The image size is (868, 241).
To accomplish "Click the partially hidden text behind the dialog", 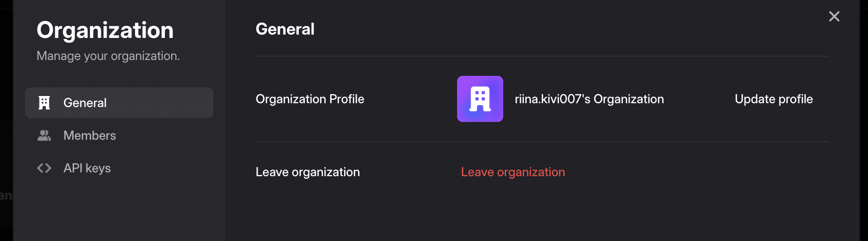I will click(6, 195).
